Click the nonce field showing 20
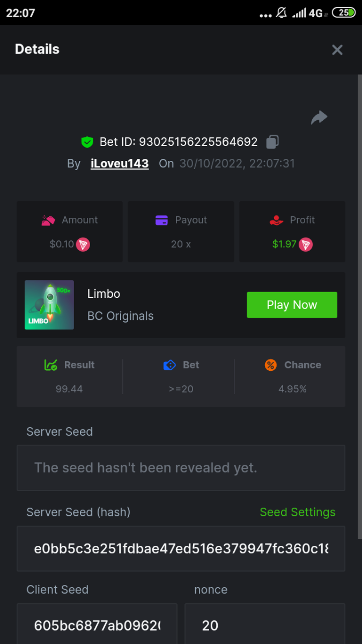 pyautogui.click(x=265, y=625)
